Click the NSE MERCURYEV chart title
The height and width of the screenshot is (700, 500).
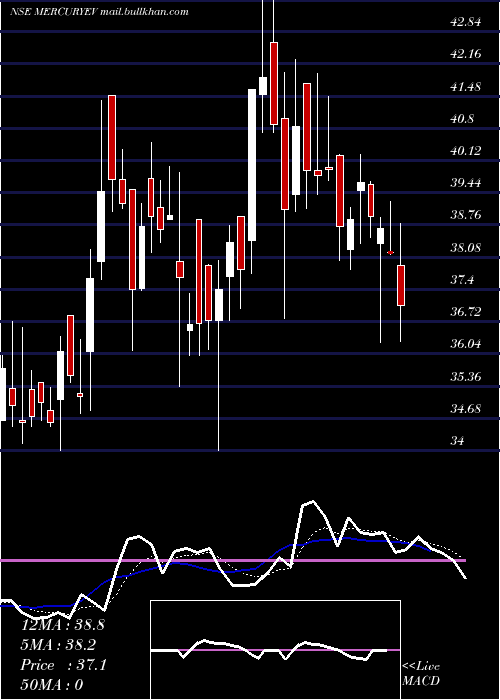coord(99,12)
